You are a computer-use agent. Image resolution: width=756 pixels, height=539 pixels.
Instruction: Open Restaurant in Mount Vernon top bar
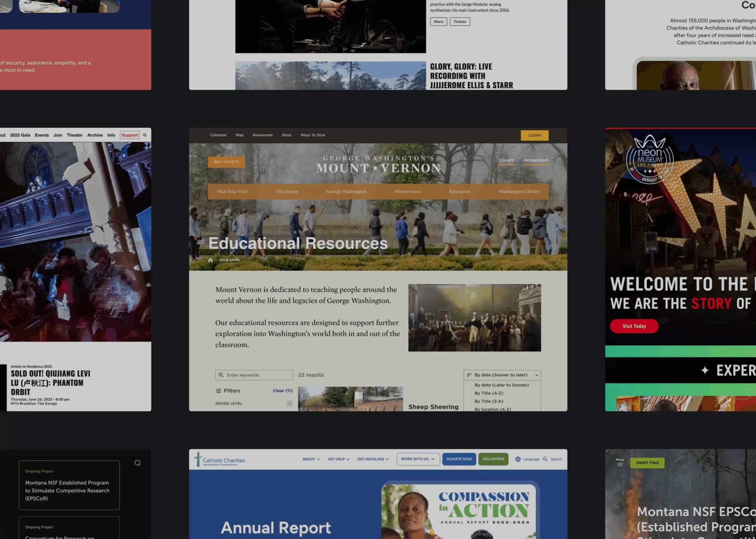click(263, 135)
